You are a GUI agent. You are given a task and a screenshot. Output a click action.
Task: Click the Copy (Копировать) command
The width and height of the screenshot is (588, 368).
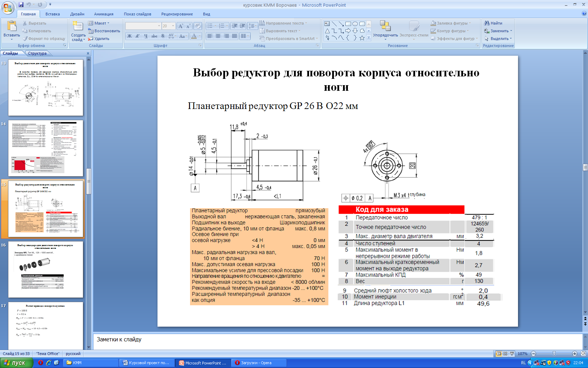(36, 31)
